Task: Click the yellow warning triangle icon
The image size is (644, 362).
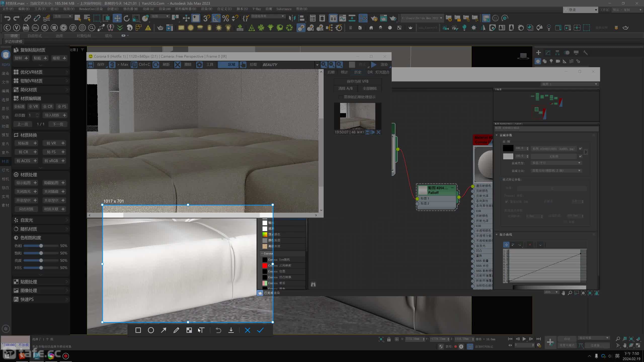Action: (x=148, y=28)
